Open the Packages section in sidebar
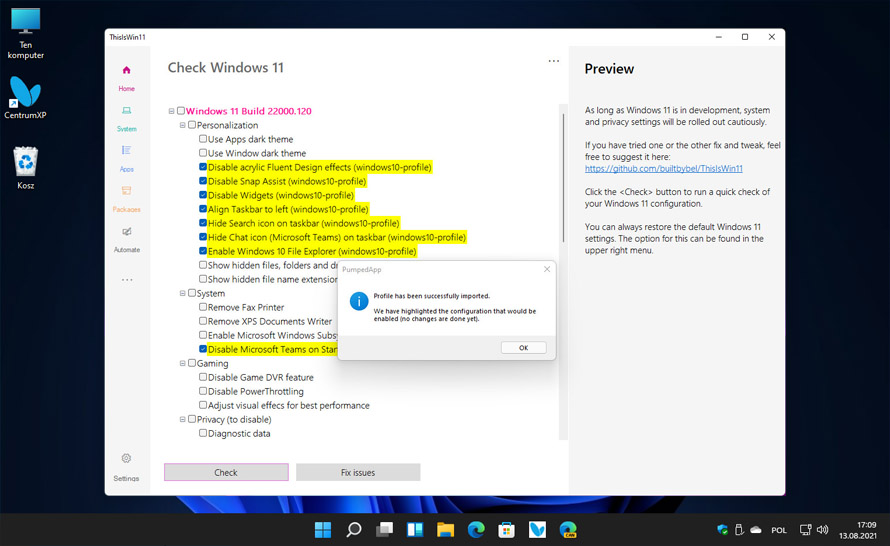Image resolution: width=890 pixels, height=546 pixels. point(127,199)
